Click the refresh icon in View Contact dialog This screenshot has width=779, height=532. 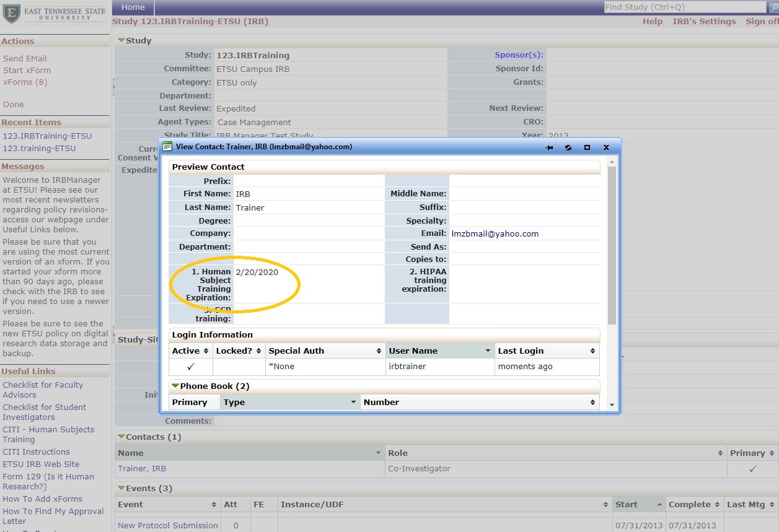point(568,147)
